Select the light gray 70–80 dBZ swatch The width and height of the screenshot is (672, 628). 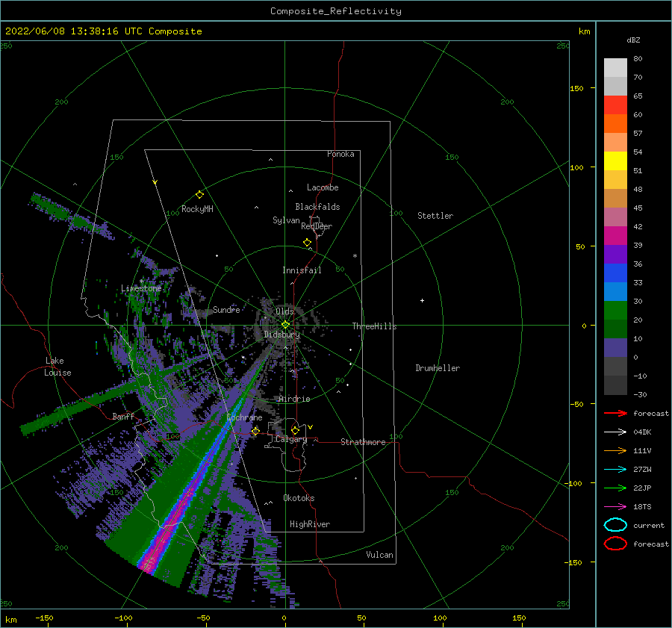point(615,68)
